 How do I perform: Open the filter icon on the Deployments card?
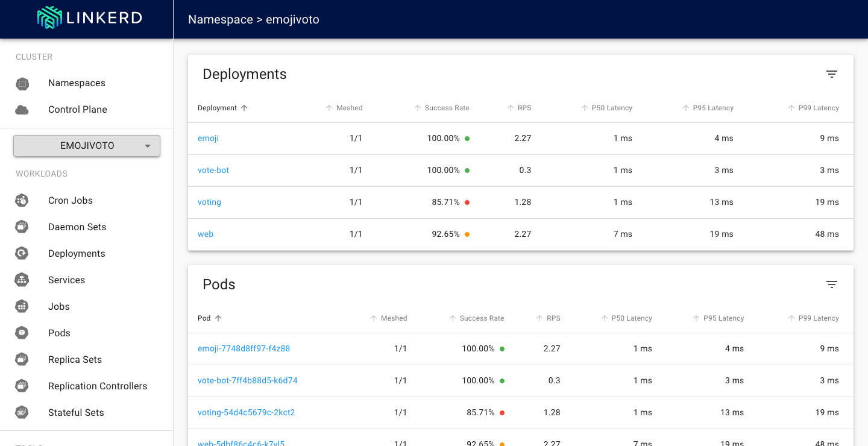point(832,74)
